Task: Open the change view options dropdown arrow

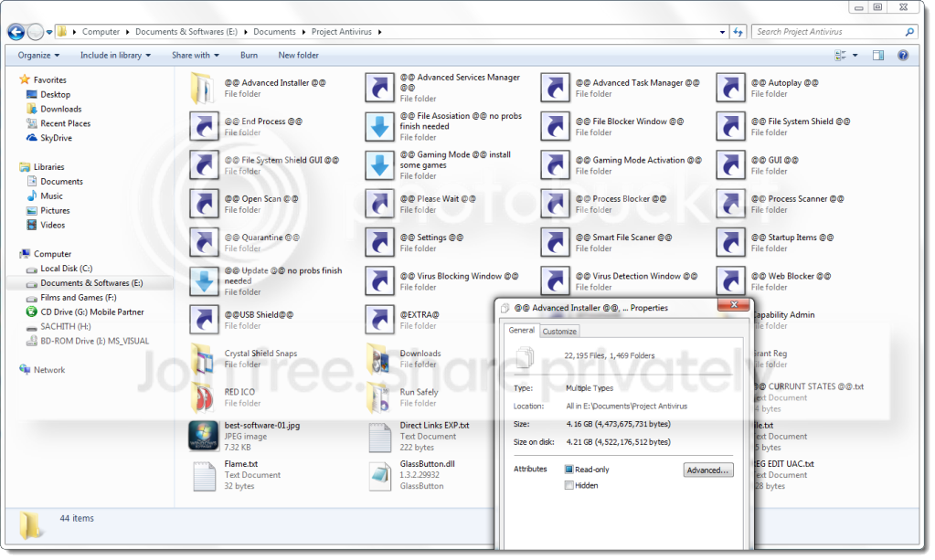Action: click(855, 56)
